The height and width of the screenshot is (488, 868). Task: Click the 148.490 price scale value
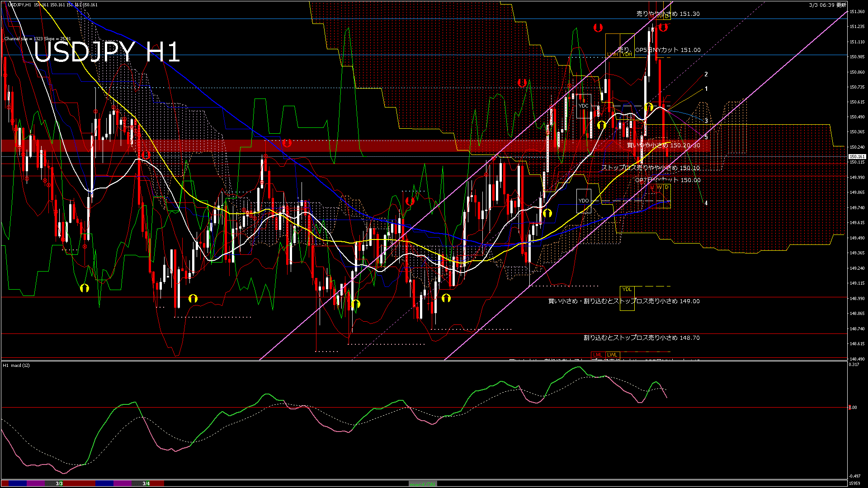(857, 359)
